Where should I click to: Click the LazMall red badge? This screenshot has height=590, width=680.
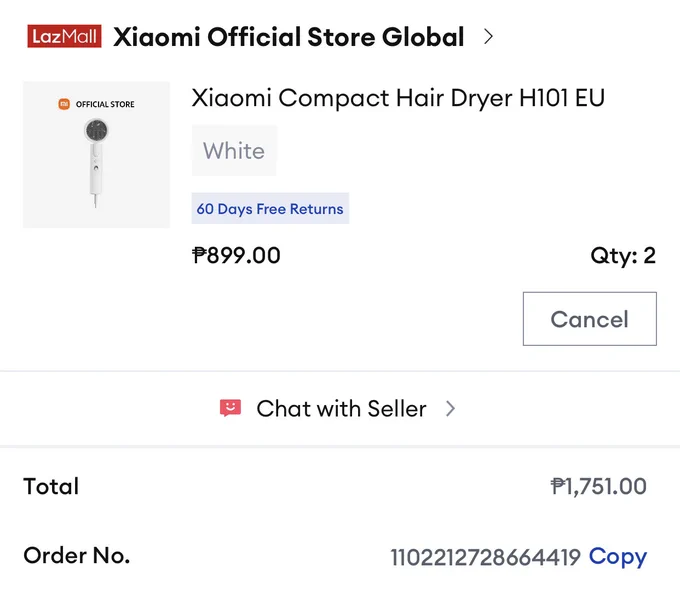click(64, 36)
